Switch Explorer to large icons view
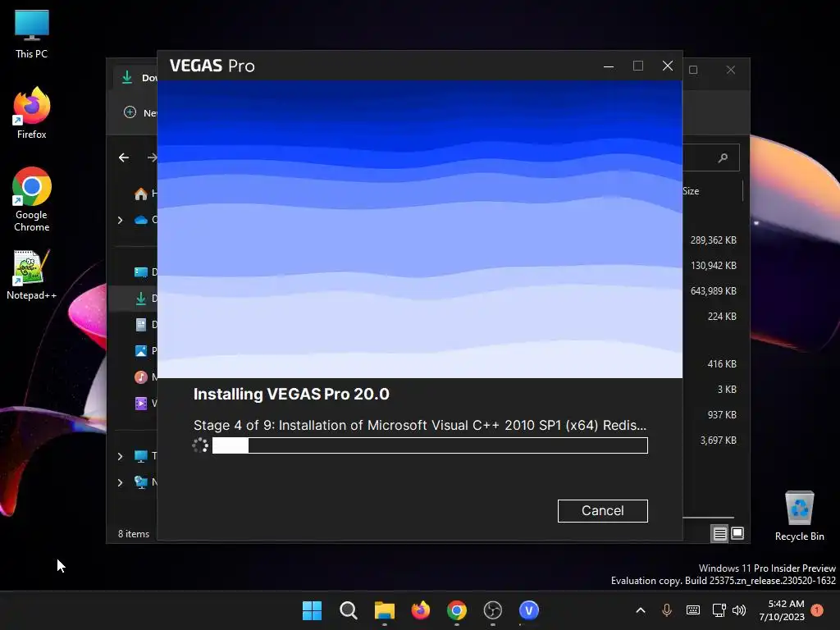Screen dimensions: 840x630 [737, 533]
